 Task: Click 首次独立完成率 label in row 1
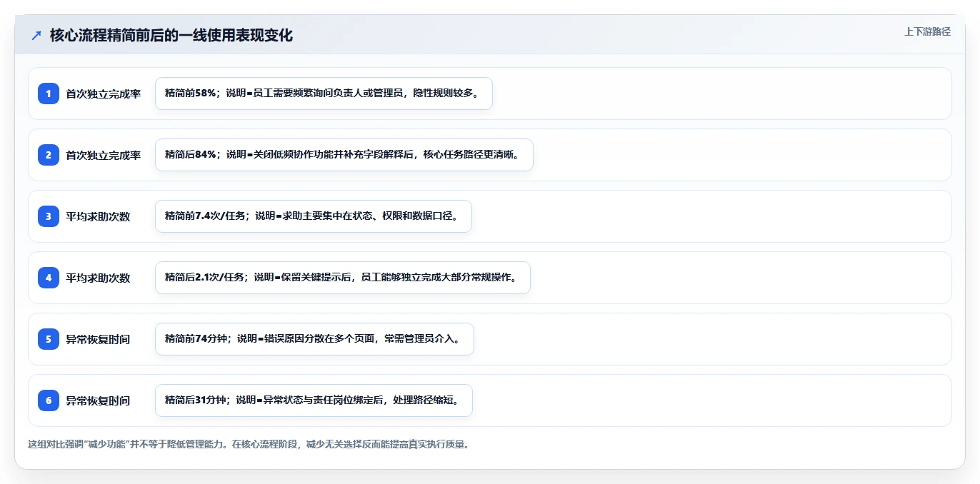point(104,94)
